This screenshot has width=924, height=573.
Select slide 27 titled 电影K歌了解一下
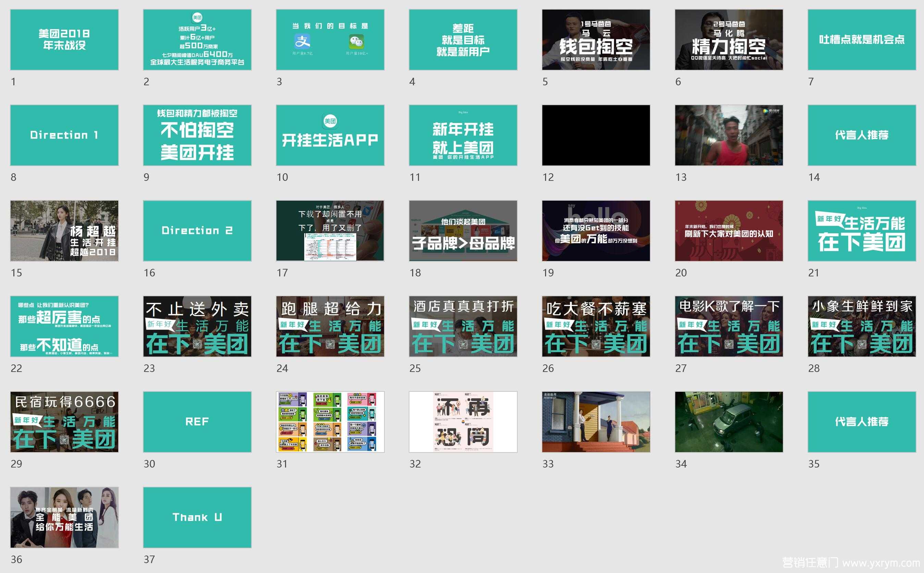pos(729,326)
